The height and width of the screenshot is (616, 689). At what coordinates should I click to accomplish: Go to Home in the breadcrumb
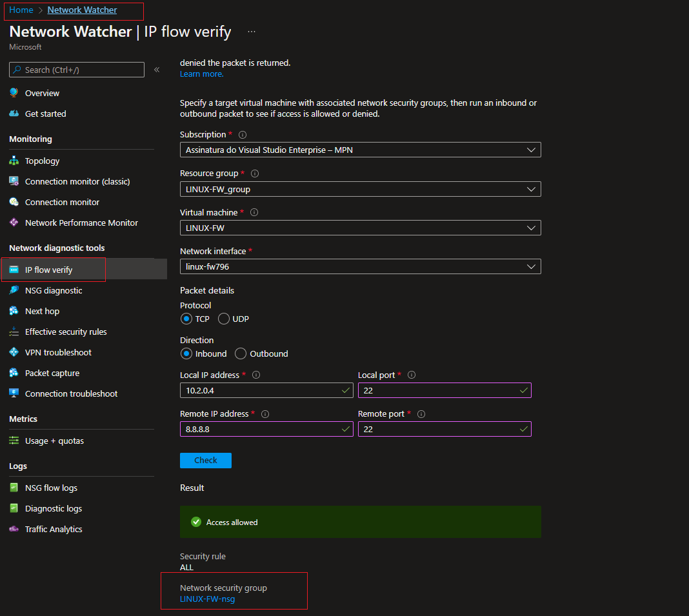(x=21, y=10)
